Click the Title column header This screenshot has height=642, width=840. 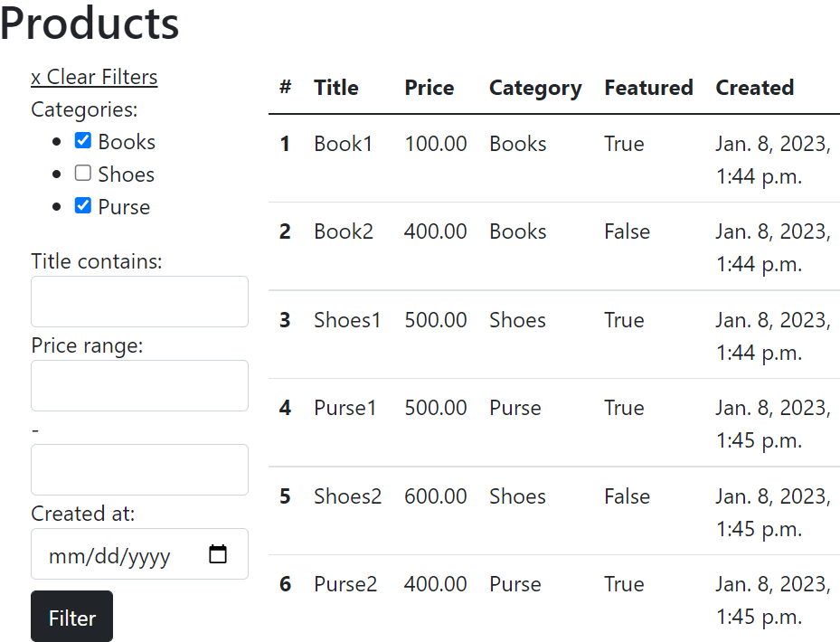coord(336,88)
